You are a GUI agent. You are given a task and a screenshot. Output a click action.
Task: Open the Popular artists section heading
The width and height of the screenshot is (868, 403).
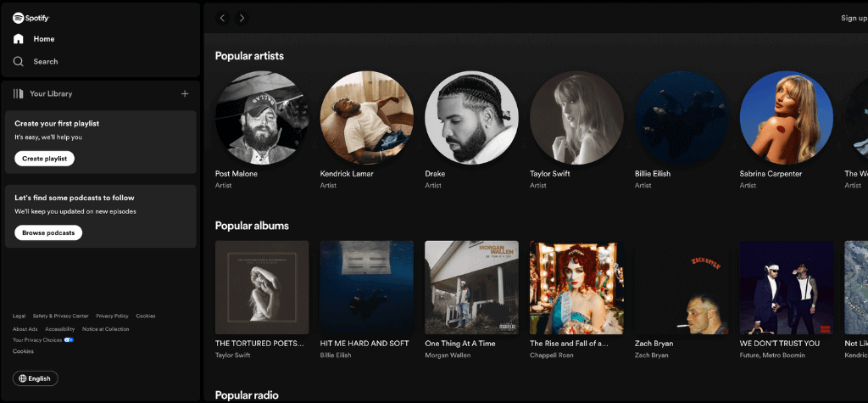249,56
